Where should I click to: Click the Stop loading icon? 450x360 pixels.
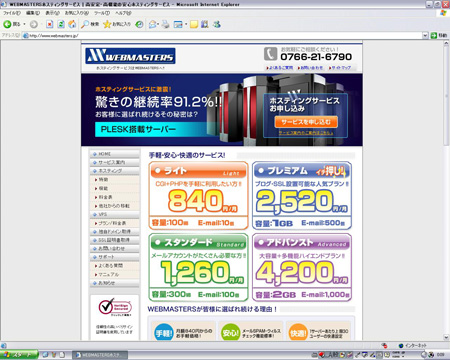pos(49,24)
